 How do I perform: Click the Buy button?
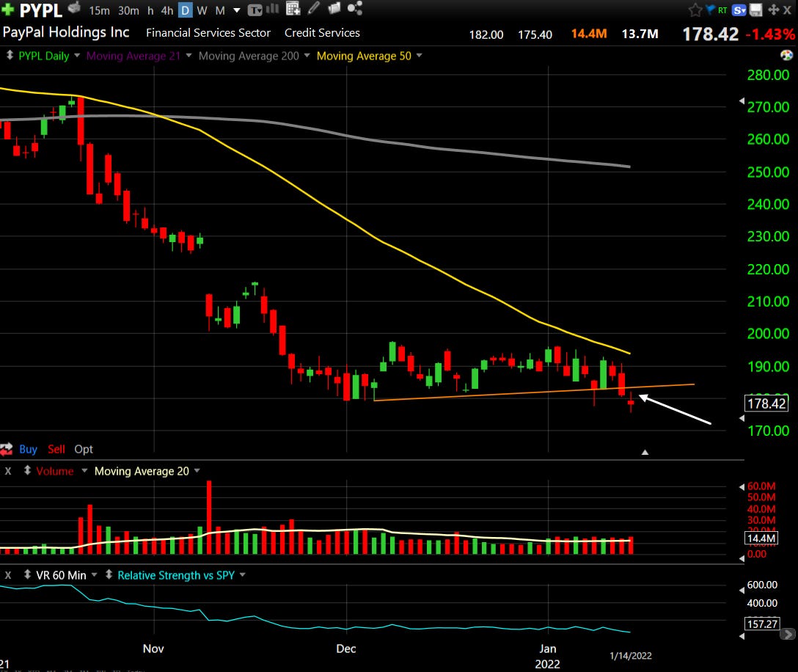pos(28,449)
